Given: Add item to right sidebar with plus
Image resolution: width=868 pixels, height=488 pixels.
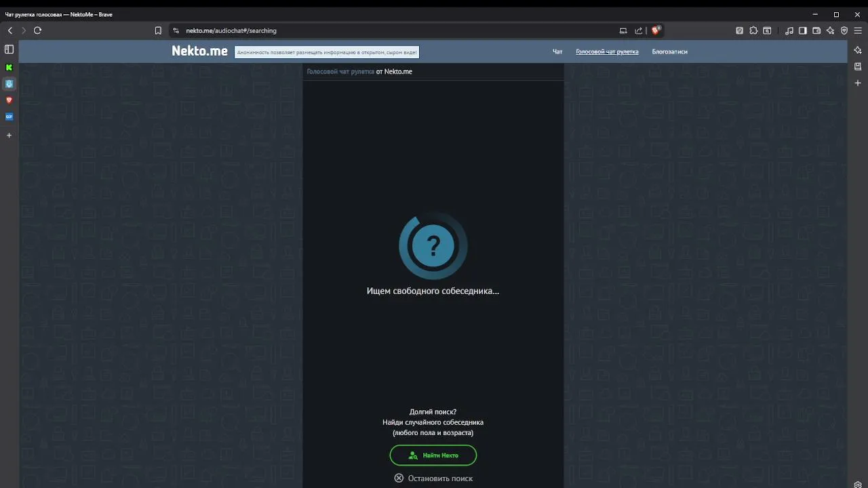Looking at the screenshot, I should (x=858, y=83).
